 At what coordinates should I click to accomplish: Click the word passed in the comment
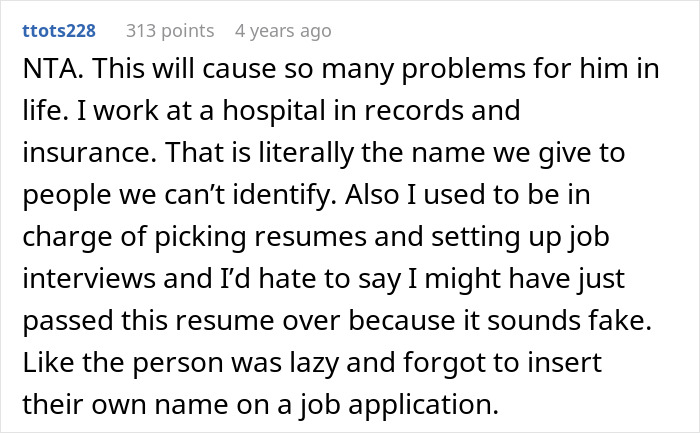pyautogui.click(x=67, y=322)
